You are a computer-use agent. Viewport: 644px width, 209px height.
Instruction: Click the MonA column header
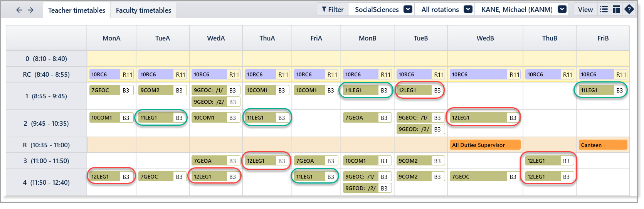click(111, 38)
